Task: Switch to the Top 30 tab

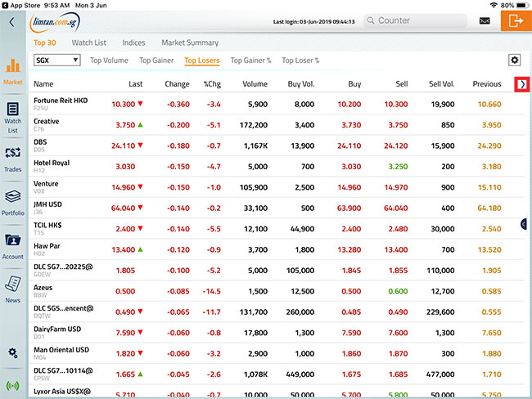Action: tap(45, 43)
